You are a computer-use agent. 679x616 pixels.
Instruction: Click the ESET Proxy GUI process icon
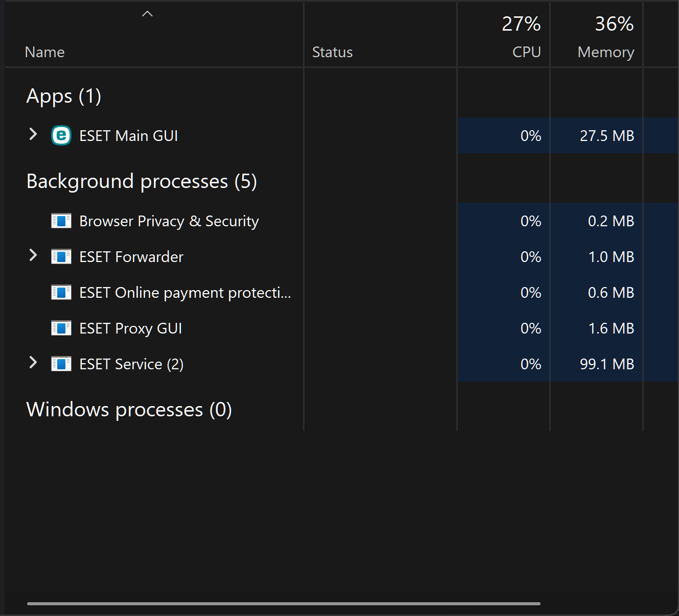click(x=61, y=328)
